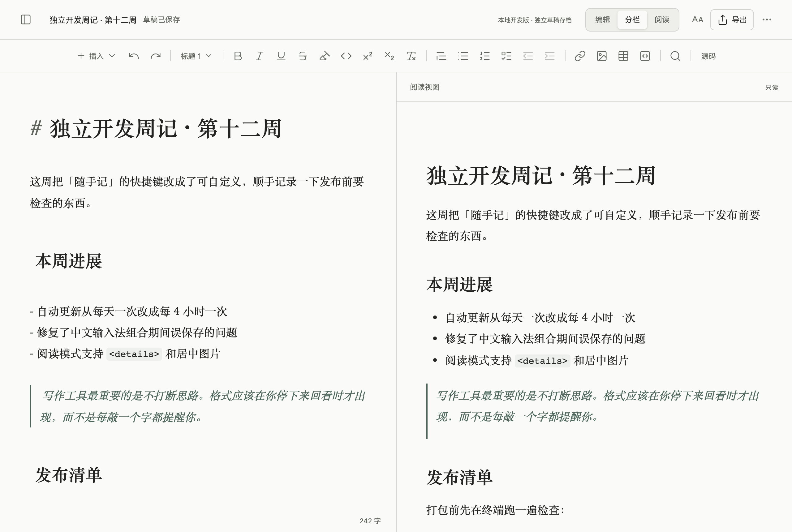
Task: Click the 阅读视图 panel label
Action: (x=425, y=87)
